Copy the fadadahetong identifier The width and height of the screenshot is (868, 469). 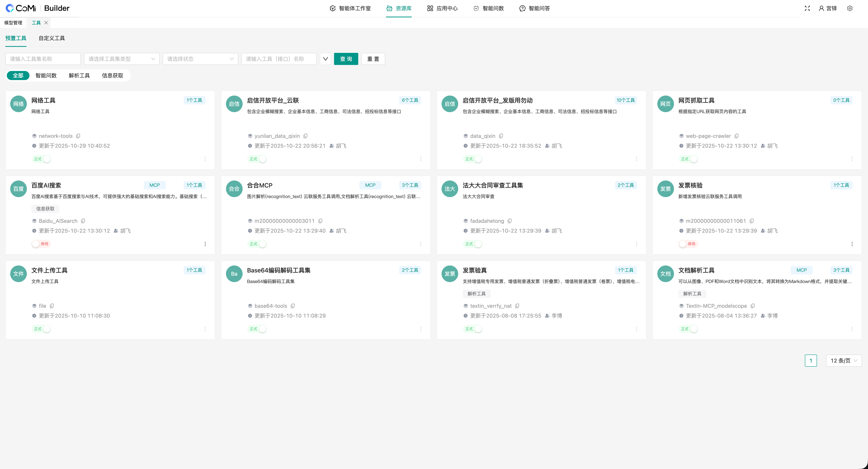[510, 221]
